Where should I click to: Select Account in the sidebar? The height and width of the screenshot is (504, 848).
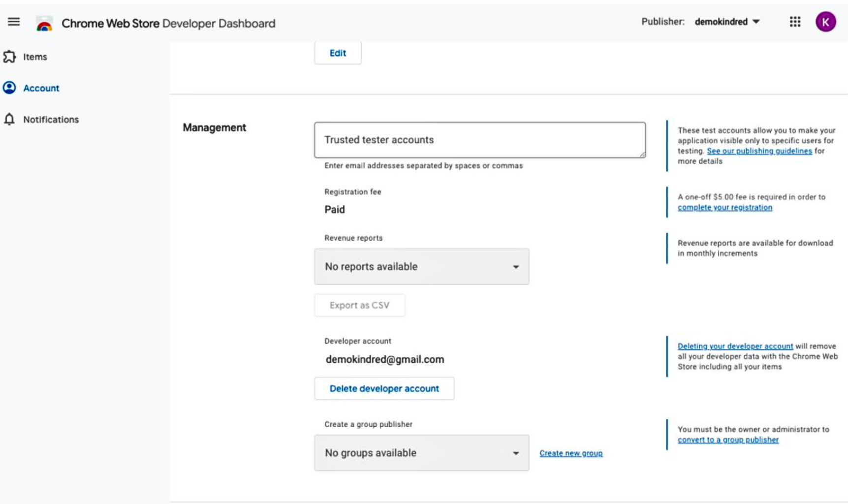click(41, 88)
